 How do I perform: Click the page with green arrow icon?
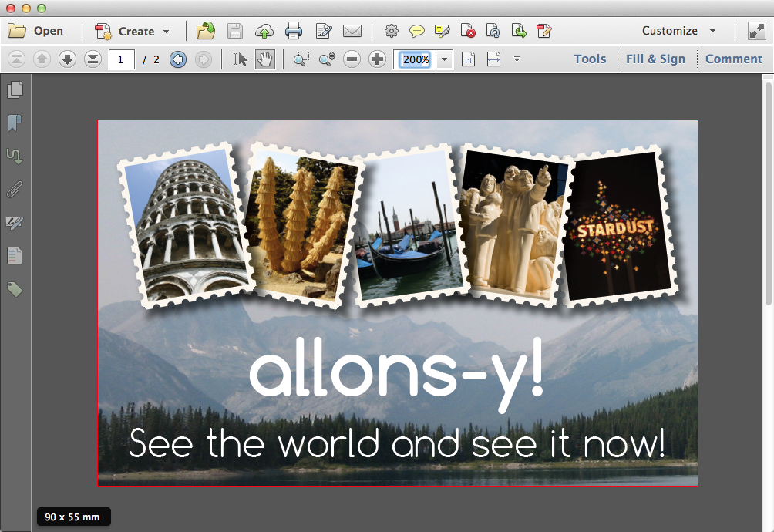pos(519,31)
